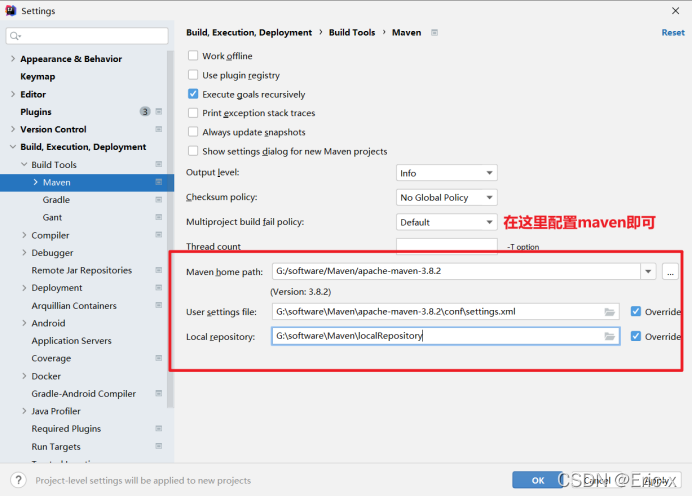Select Application Servers item
Viewport: 692px width, 497px height.
pos(71,341)
